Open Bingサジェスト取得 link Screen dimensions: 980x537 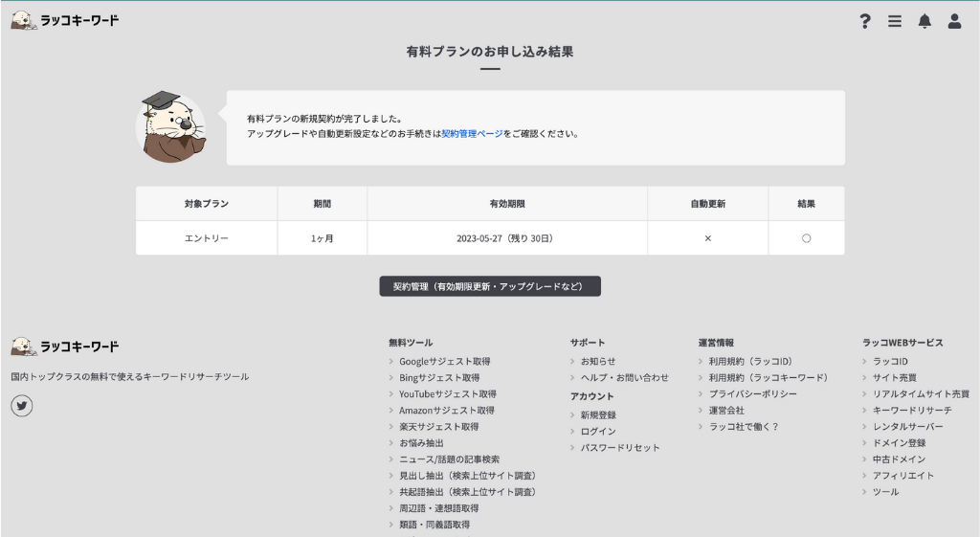(439, 377)
